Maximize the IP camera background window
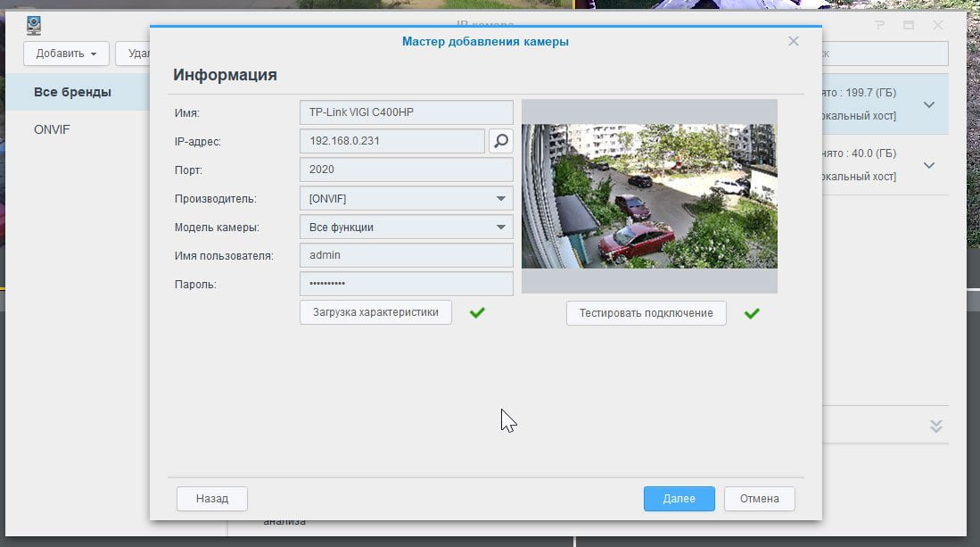This screenshot has height=547, width=980. coord(909,25)
